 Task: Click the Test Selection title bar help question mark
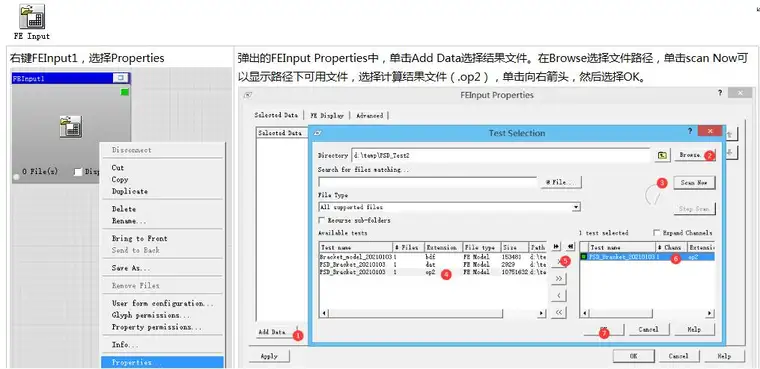pos(690,131)
